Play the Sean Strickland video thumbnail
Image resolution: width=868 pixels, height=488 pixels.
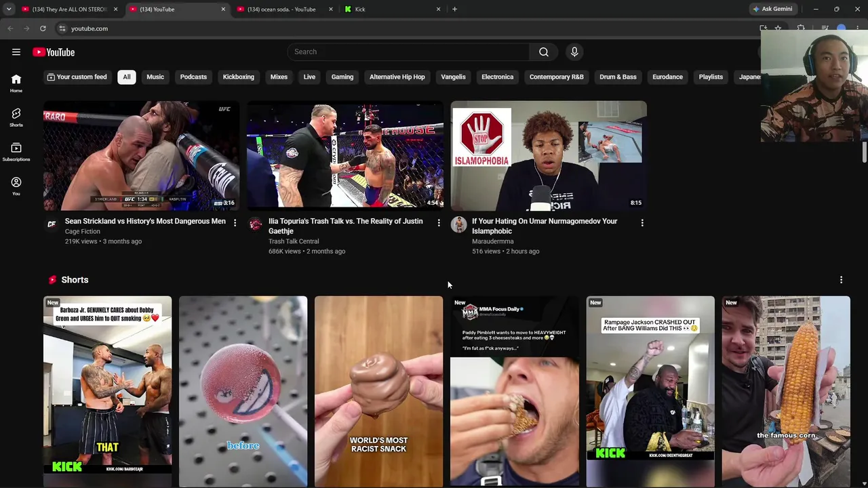142,156
